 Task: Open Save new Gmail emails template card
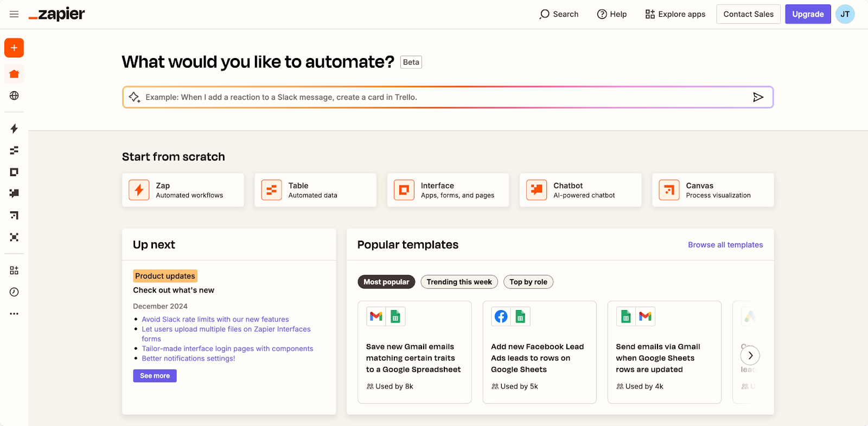414,352
